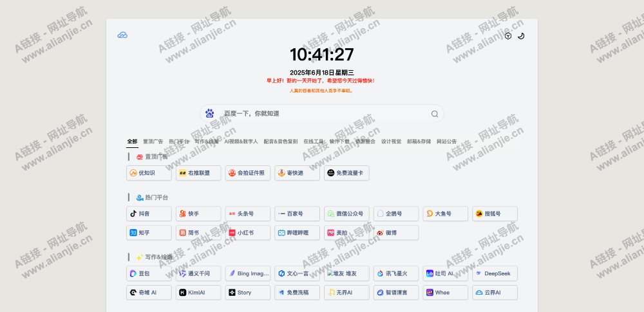Open the 写作&绘画 tab
Image resolution: width=644 pixels, height=312 pixels.
[x=207, y=142]
